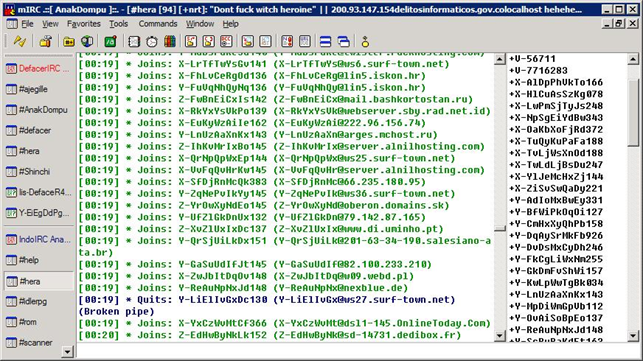The height and width of the screenshot is (361, 643).
Task: Open the Timer clock icon
Action: 152,41
